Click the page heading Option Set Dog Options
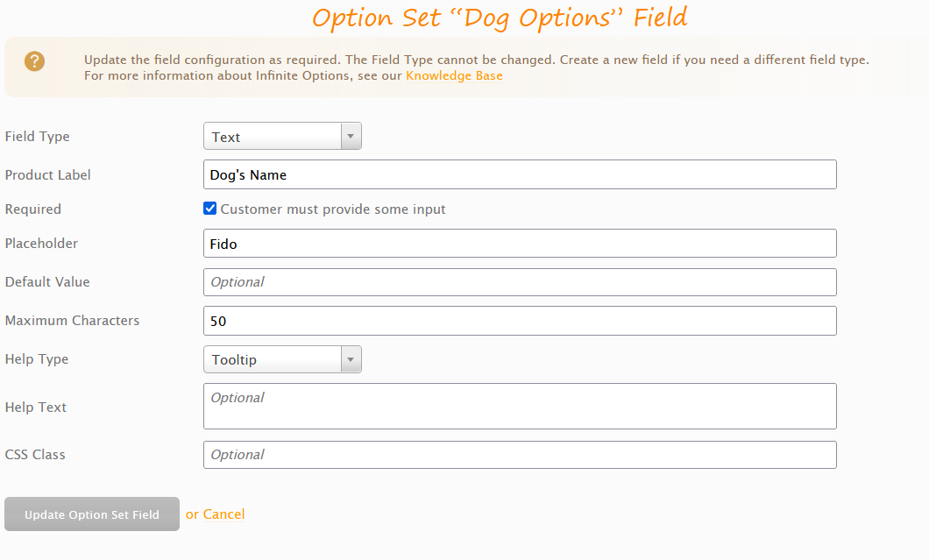The width and height of the screenshot is (929, 560). 500,18
